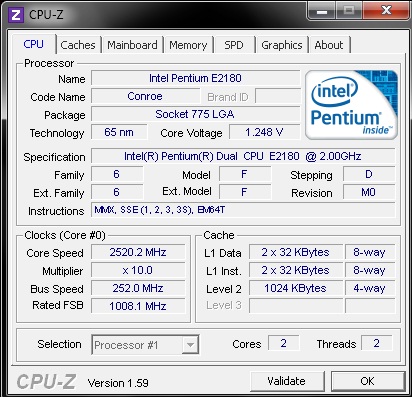Screen dimensions: 412x397
Task: Close the CPU-Z window
Action: coord(386,11)
